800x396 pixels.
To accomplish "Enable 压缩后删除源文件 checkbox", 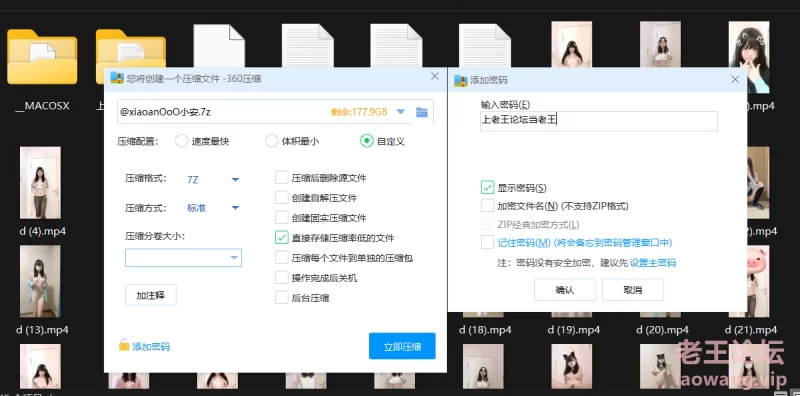I will point(282,178).
